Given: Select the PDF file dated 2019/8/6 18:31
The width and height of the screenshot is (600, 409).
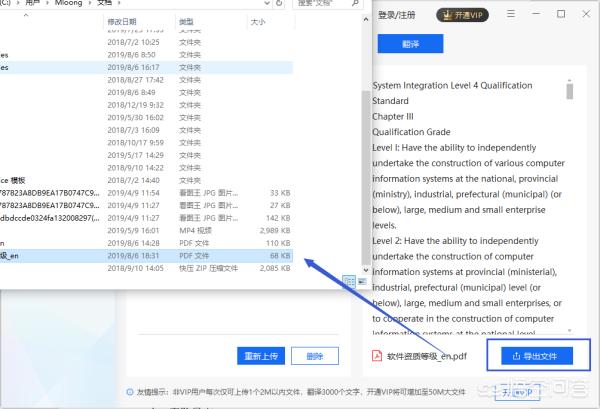Looking at the screenshot, I should pos(145,256).
